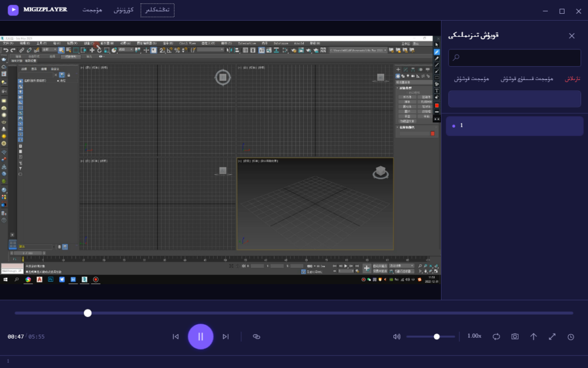Toggle the repeat loop icon
The image size is (588, 368).
(x=496, y=336)
